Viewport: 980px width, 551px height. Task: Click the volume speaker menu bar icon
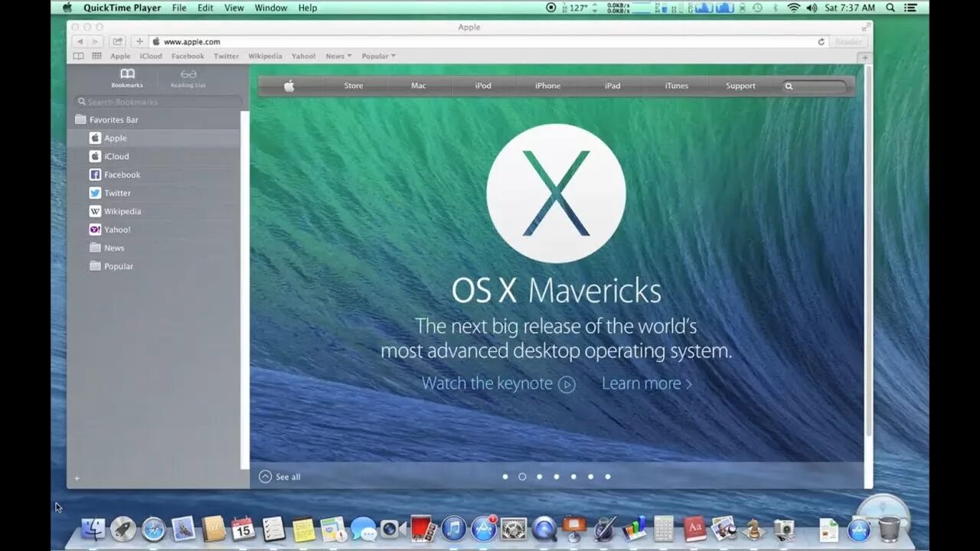(812, 8)
